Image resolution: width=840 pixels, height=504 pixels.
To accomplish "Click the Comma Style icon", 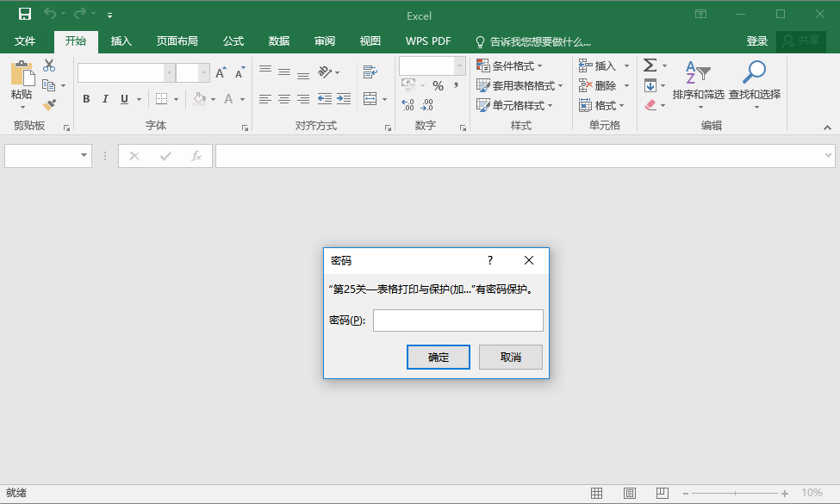I will click(x=457, y=85).
